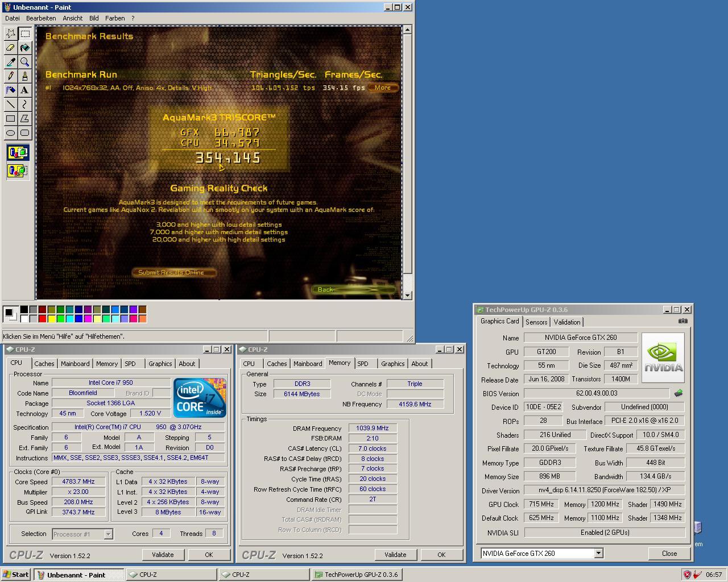
Task: Pick the Rectangle shape tool
Action: coord(11,119)
